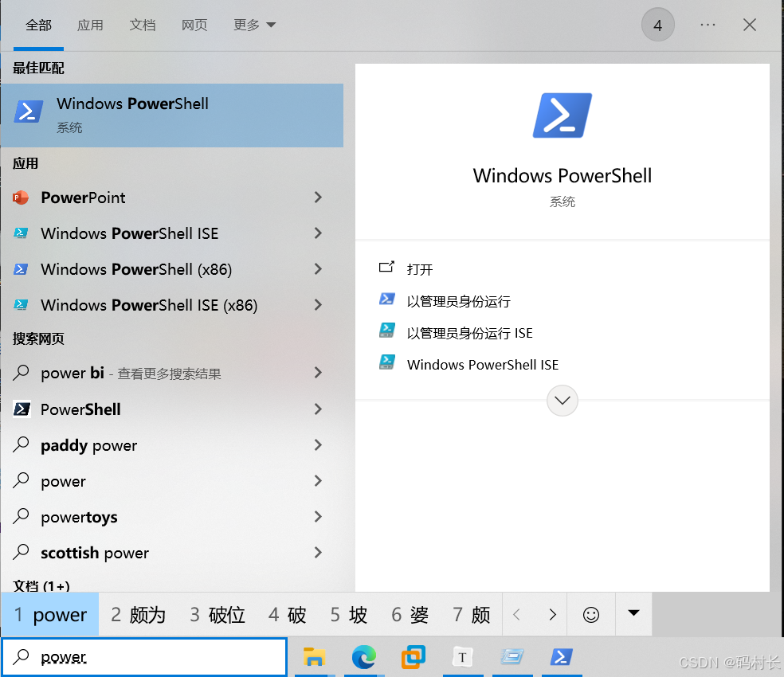Image resolution: width=784 pixels, height=677 pixels.
Task: Click 打开 to open PowerShell
Action: (420, 269)
